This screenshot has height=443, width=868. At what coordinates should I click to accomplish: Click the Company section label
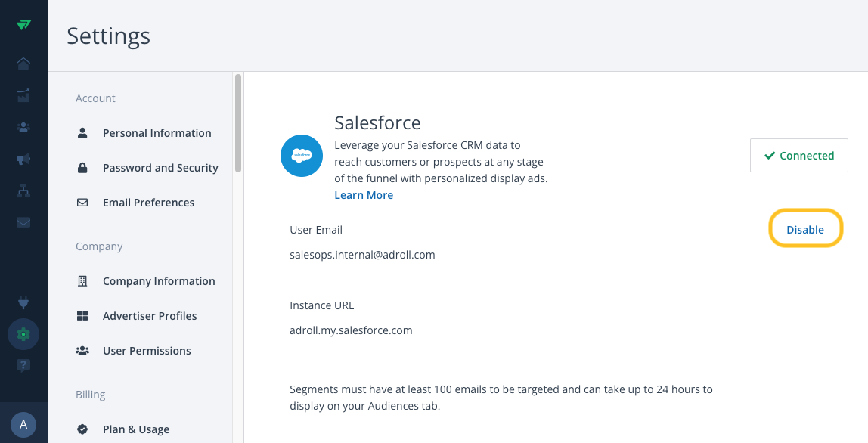[x=99, y=247]
